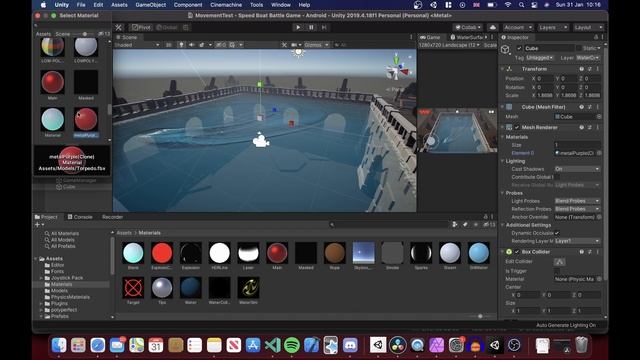The image size is (640, 360).
Task: Collapse the Materials foldout in Inspector
Action: (502, 137)
